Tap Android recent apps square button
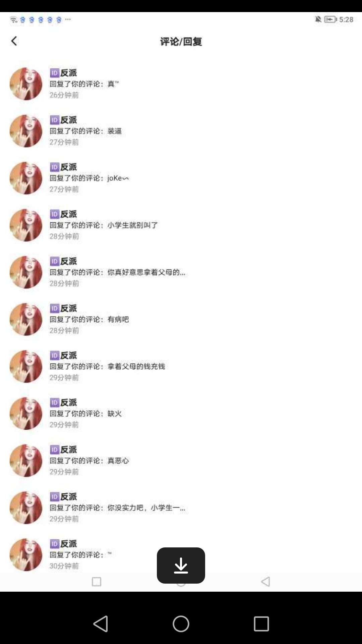The image size is (362, 644). 261,624
